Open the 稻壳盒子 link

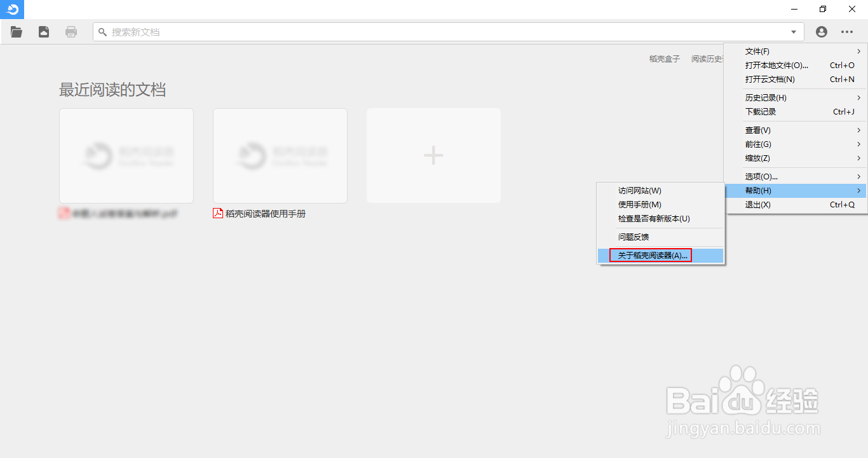tap(665, 59)
